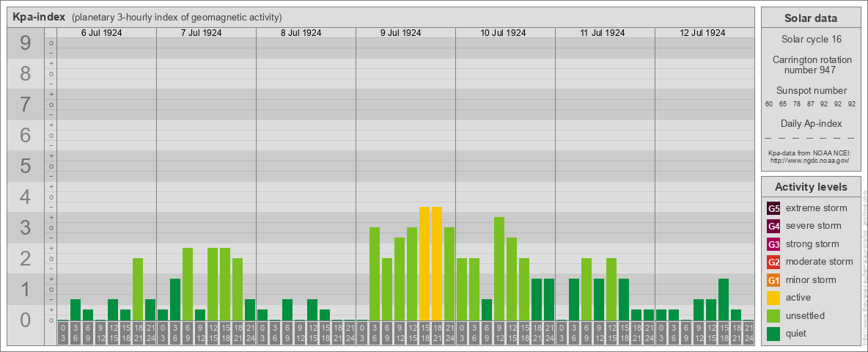
Task: Select the dark green quiet swatch
Action: tap(773, 333)
